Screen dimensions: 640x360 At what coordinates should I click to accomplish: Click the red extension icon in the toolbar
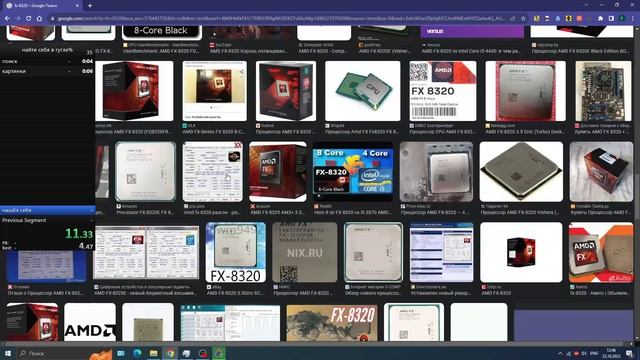click(579, 18)
